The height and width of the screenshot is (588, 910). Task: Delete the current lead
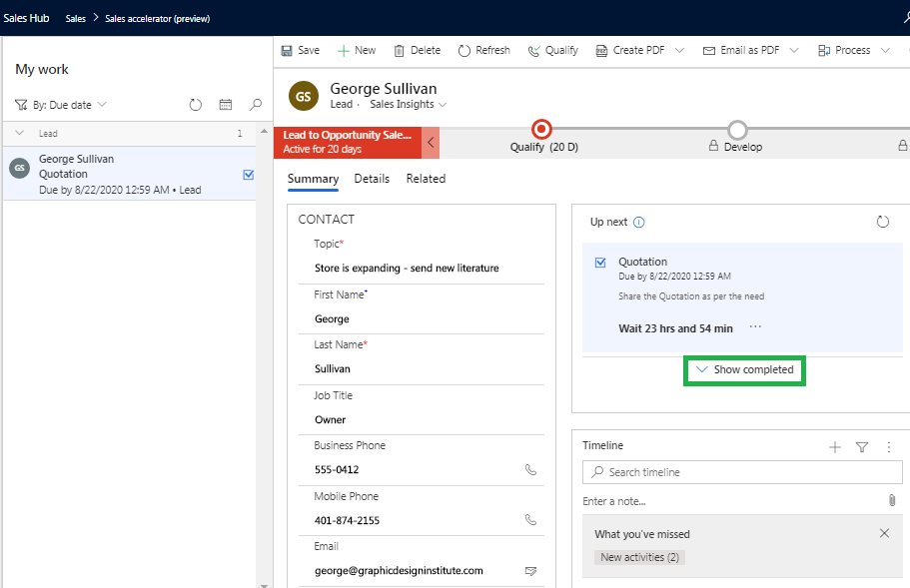click(x=418, y=51)
